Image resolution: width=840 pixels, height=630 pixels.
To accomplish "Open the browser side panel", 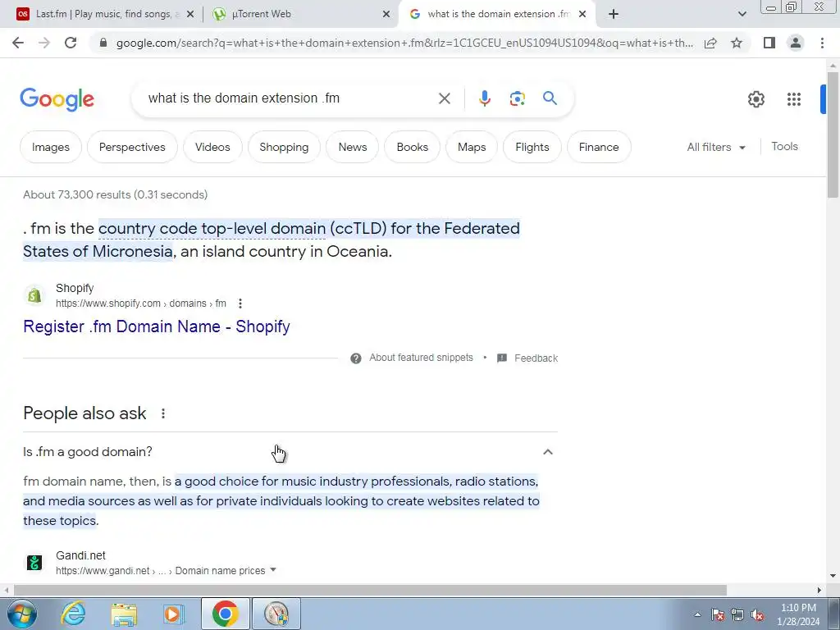I will coord(769,43).
